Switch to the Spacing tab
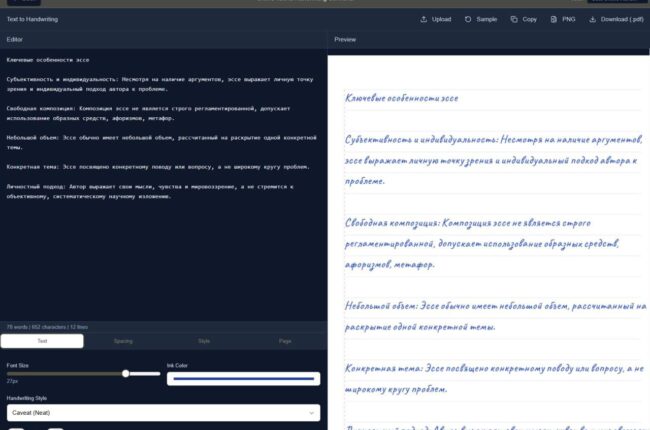The image size is (650, 430). (x=123, y=341)
